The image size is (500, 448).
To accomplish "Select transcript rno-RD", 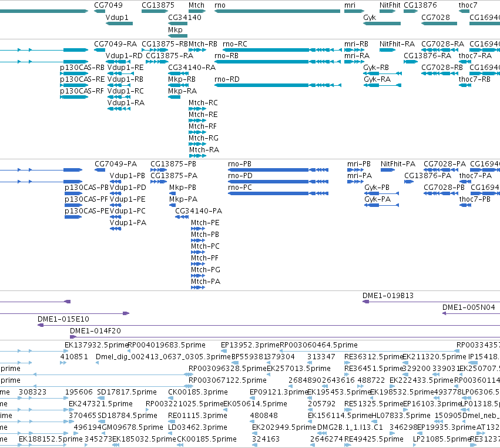I will 227,79.
